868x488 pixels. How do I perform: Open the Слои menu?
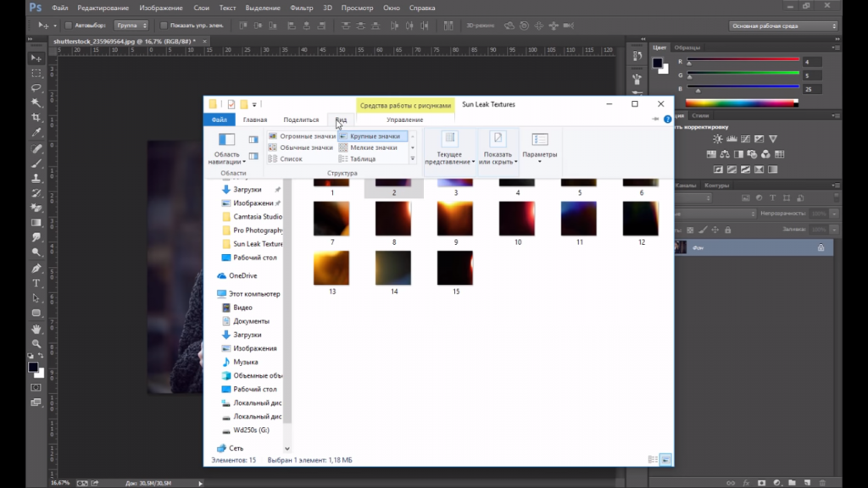(202, 8)
